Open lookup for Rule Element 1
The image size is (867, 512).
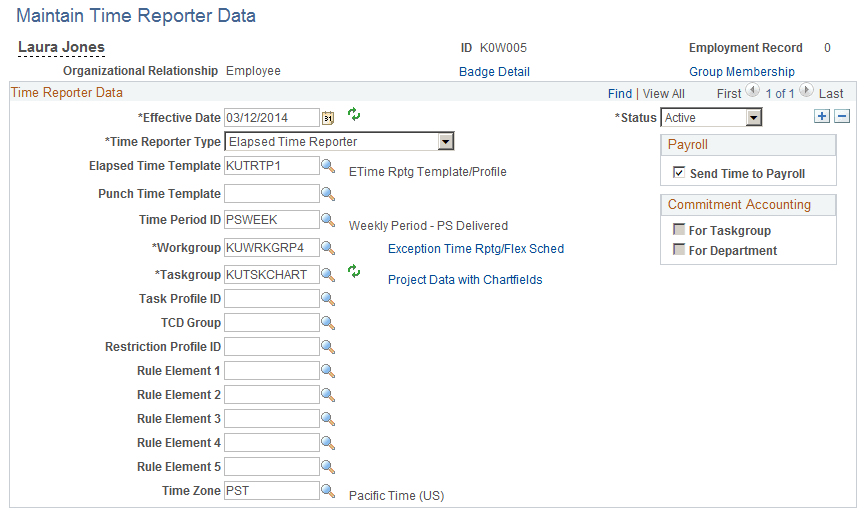328,370
